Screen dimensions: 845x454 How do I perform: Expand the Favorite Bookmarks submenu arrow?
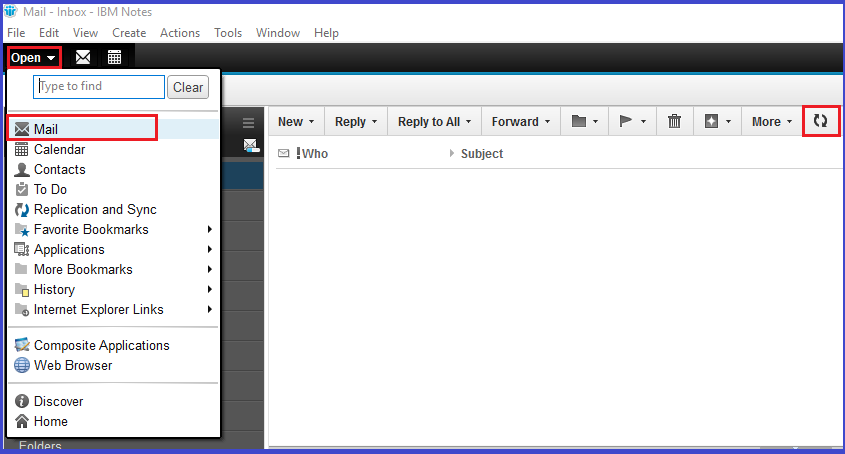210,229
